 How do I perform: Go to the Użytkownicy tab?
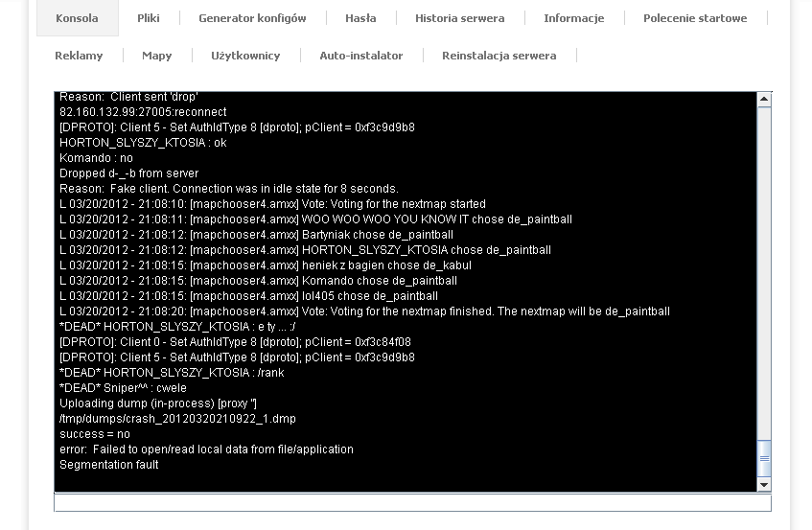(245, 56)
